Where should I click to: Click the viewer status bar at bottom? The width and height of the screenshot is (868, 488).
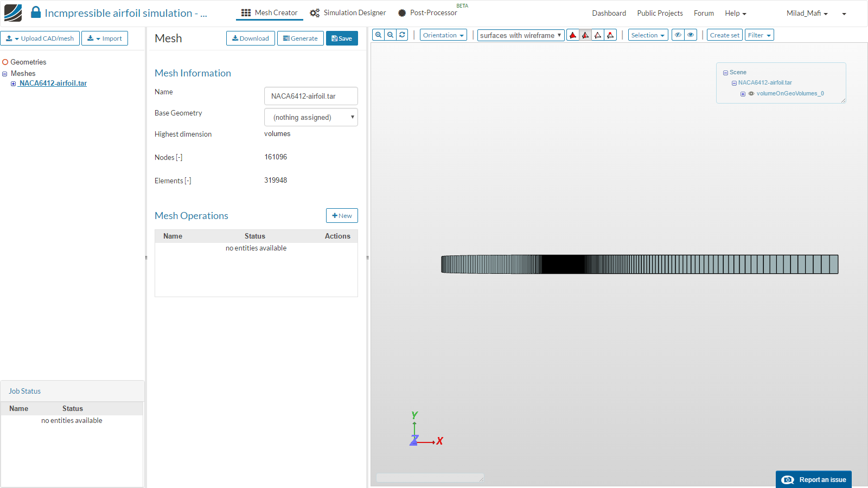pos(430,478)
